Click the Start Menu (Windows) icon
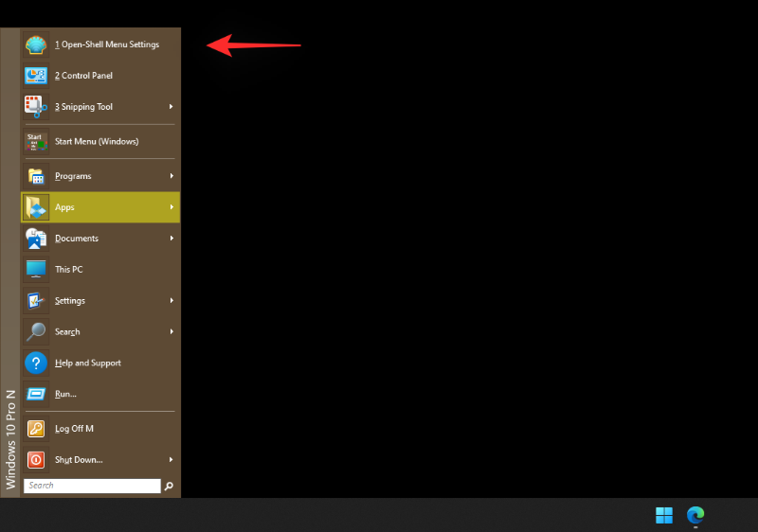 coord(36,142)
